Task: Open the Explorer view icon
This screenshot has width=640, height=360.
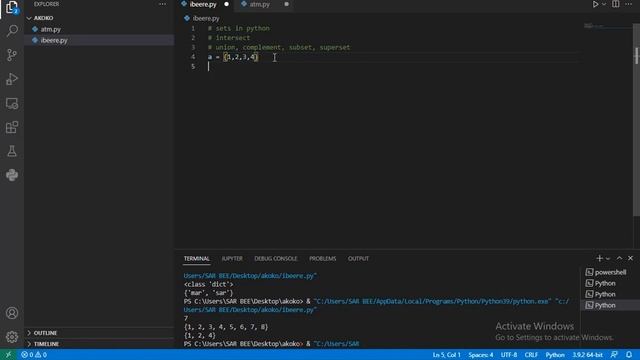Action: [x=12, y=8]
